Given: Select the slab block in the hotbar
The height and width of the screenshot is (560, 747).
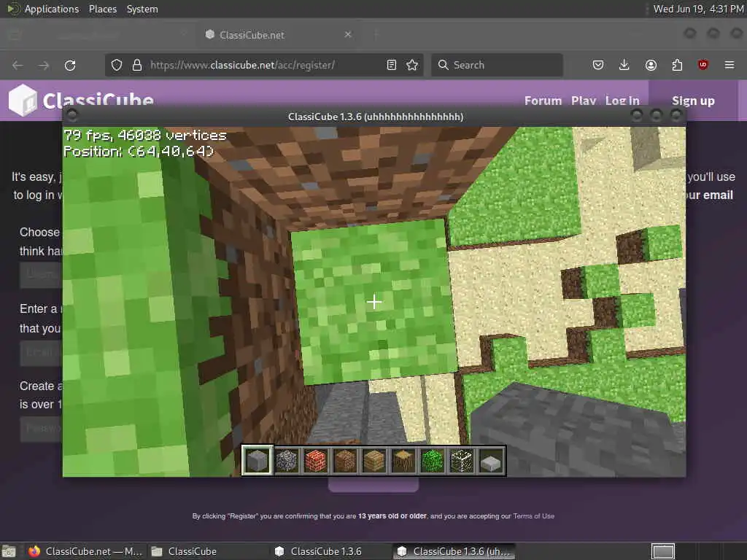Looking at the screenshot, I should 491,461.
